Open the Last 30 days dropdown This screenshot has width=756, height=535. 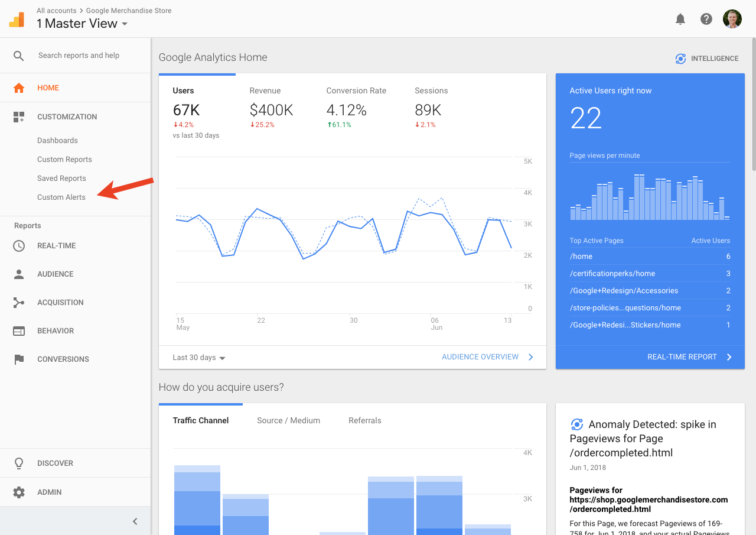(x=199, y=358)
